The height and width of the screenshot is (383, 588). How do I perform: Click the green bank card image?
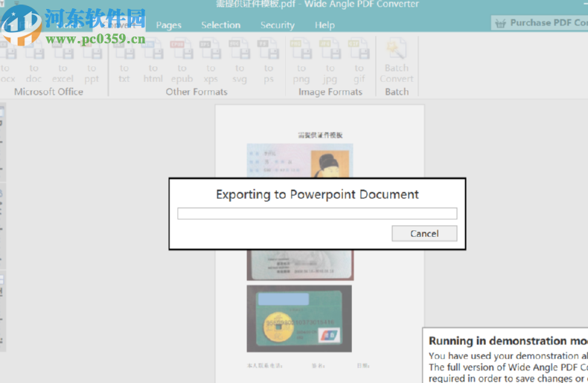(299, 318)
